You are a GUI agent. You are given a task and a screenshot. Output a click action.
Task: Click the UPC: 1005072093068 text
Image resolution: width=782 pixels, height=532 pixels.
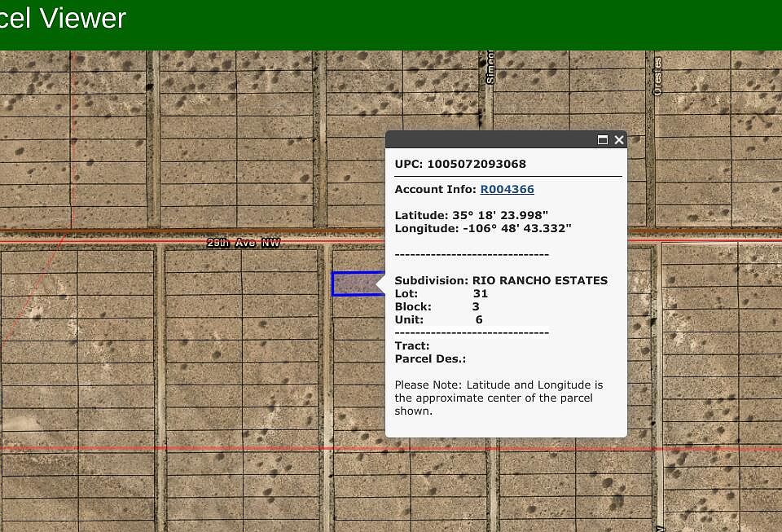click(x=459, y=164)
